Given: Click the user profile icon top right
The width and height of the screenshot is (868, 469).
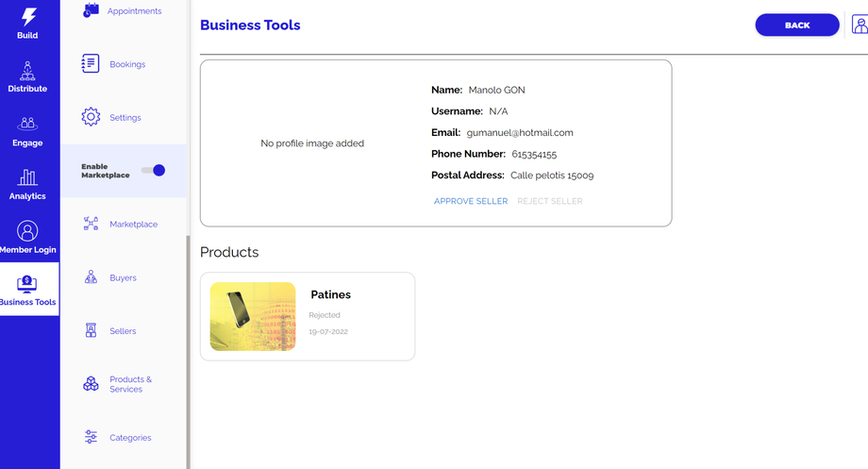Looking at the screenshot, I should coord(860,25).
